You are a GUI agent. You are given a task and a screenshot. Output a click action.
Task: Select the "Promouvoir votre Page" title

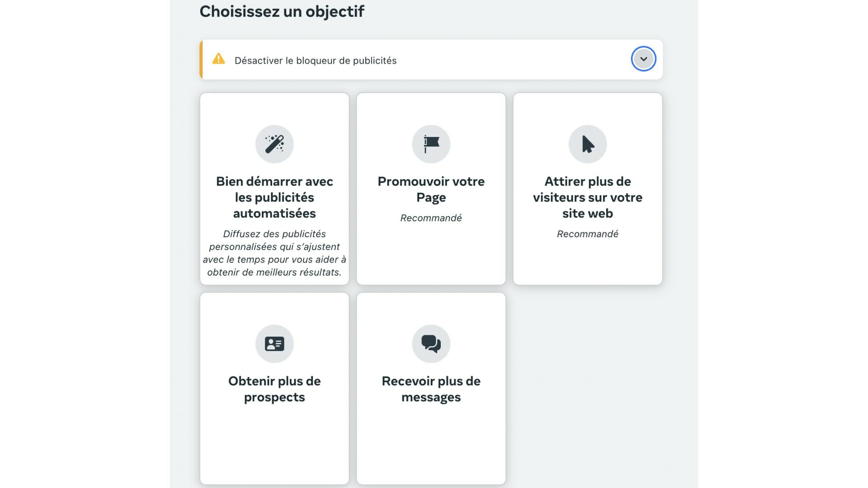pos(431,189)
